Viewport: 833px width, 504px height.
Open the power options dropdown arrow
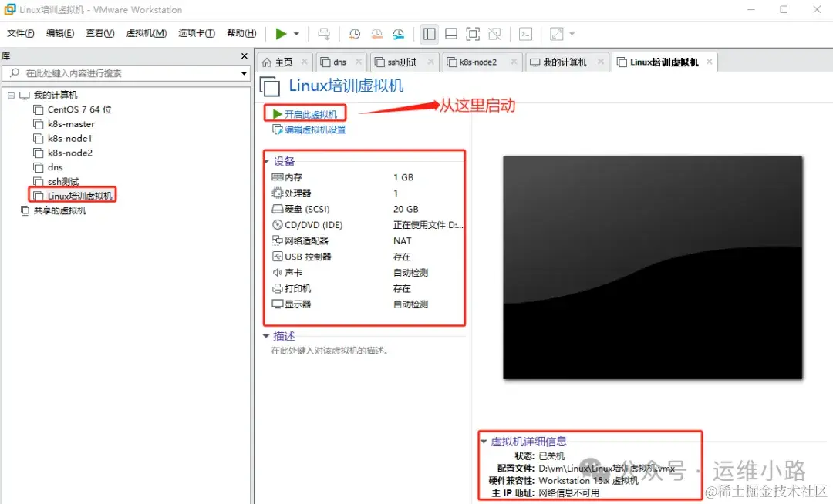[296, 34]
